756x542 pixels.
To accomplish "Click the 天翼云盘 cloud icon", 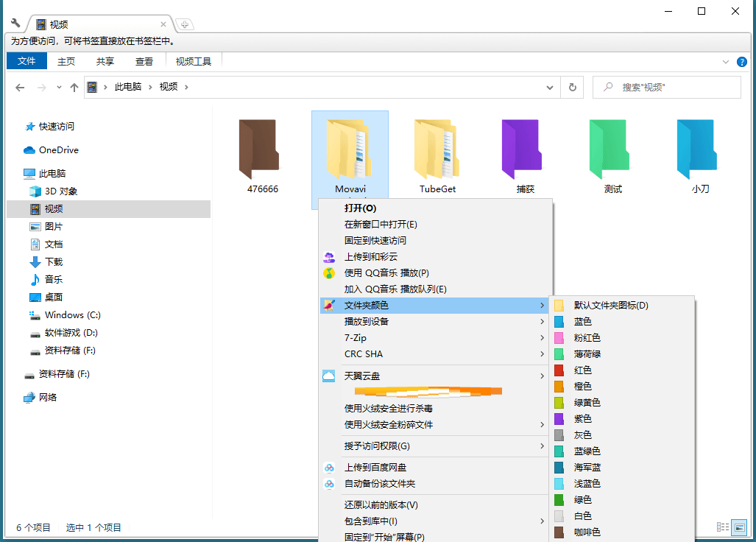I will (330, 376).
